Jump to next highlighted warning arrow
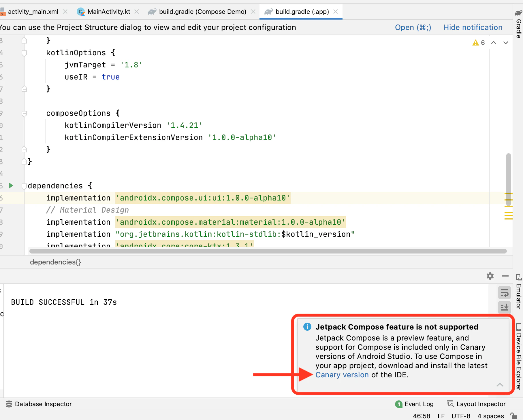 point(505,43)
